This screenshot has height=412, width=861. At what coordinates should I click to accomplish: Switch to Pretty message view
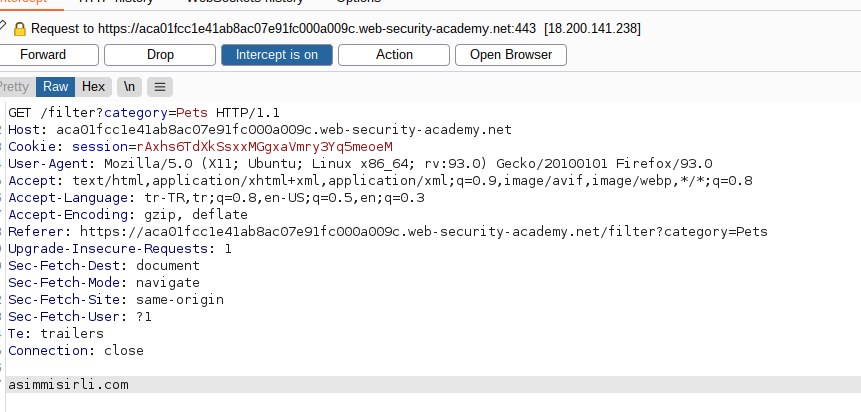(15, 87)
